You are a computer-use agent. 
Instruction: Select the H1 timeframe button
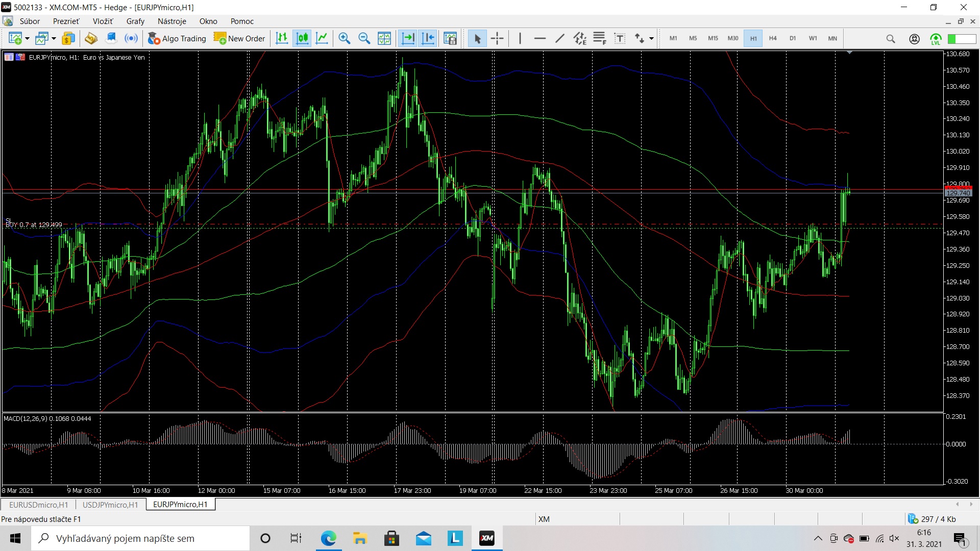[753, 38]
